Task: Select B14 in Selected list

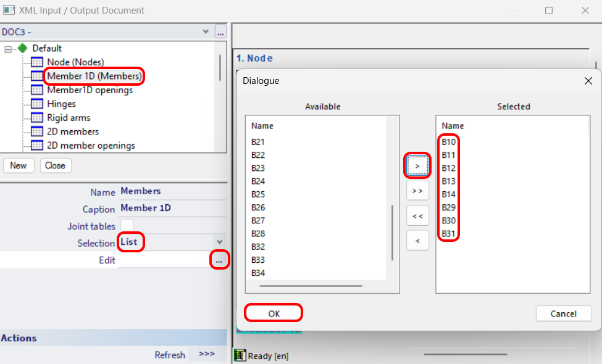Action: [448, 194]
